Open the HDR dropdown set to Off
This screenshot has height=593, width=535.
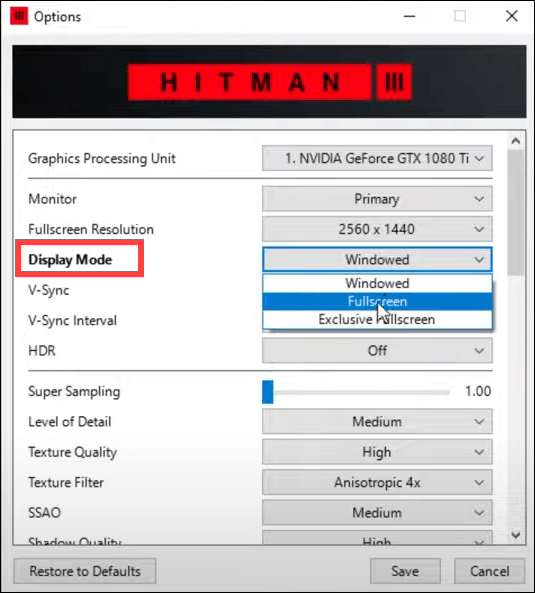(377, 350)
